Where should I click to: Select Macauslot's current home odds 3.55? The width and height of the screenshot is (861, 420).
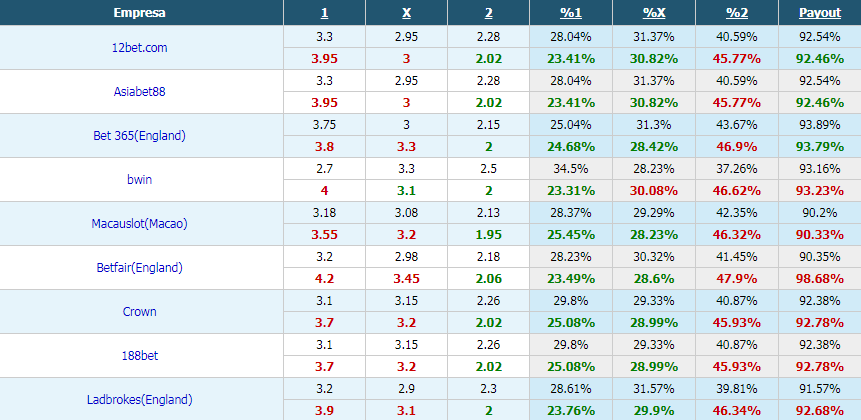324,234
